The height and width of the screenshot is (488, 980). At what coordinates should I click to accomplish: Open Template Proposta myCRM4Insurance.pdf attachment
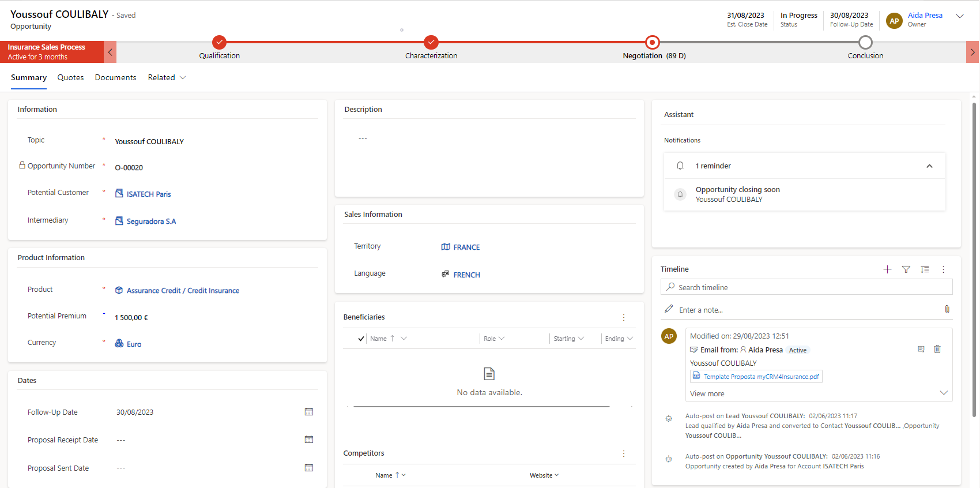tap(761, 377)
